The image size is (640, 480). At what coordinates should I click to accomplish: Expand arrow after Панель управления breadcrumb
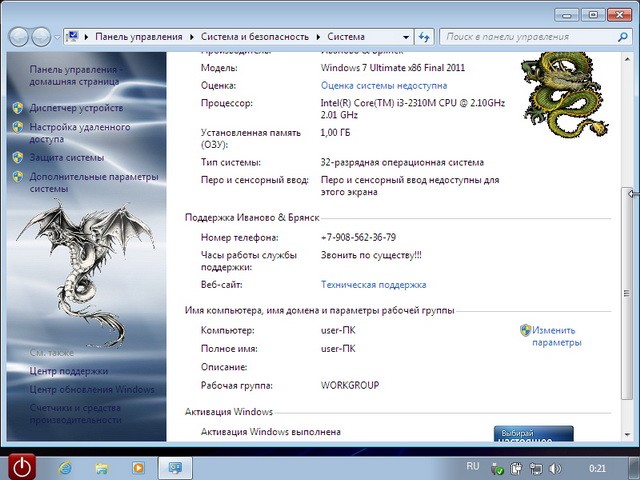(191, 37)
